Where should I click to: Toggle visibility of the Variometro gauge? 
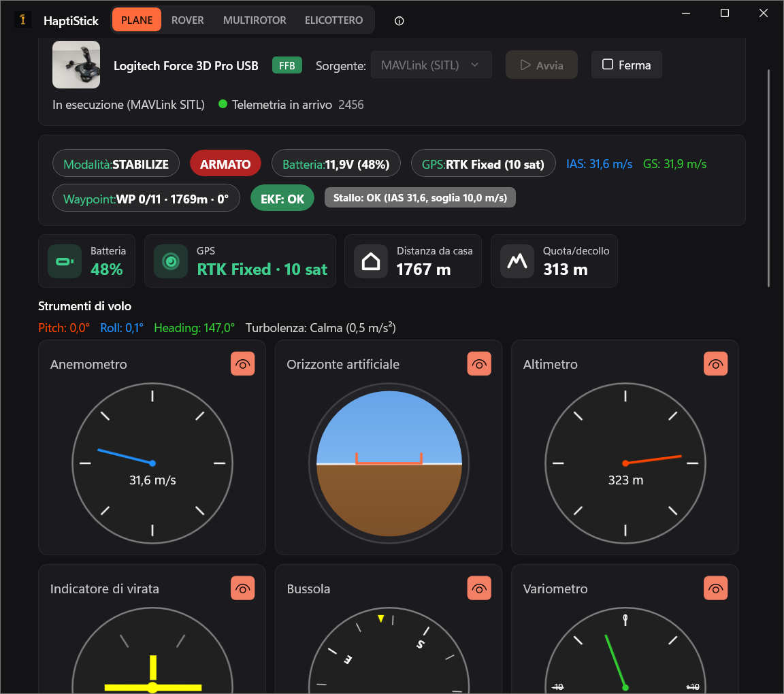pos(715,589)
